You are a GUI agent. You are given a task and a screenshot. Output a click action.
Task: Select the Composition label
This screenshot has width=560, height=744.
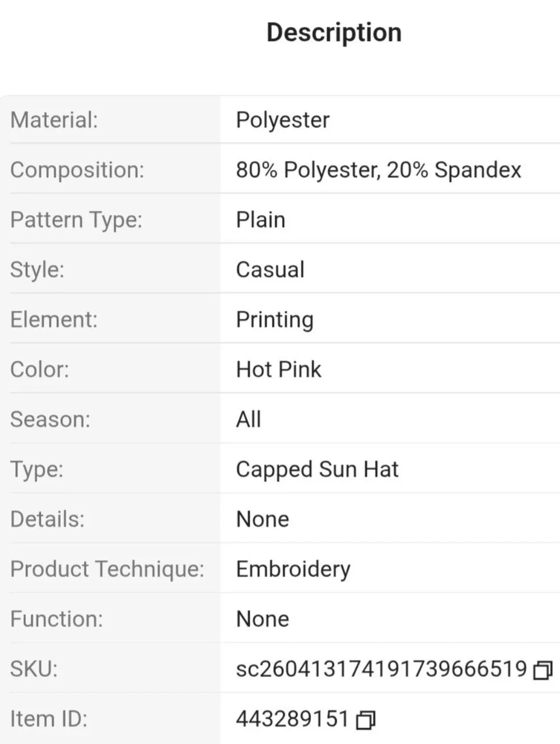[77, 170]
